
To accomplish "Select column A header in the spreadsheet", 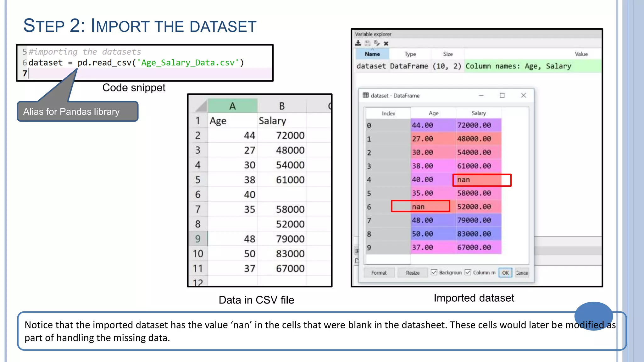I will click(x=232, y=106).
